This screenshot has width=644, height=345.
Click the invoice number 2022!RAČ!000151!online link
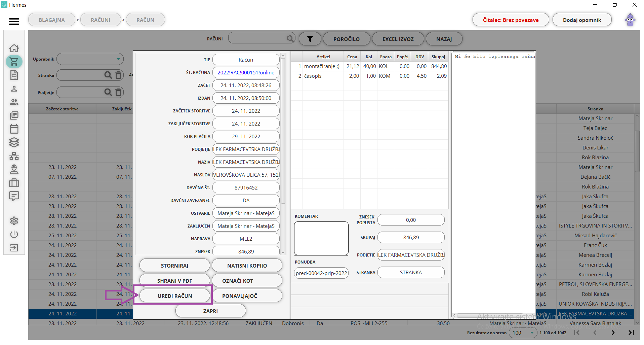(x=246, y=72)
